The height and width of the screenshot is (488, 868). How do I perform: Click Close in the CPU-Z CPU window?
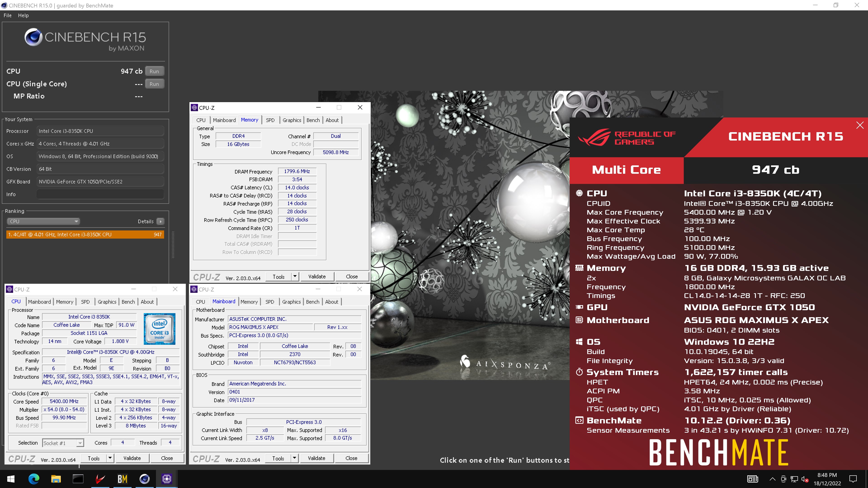167,458
